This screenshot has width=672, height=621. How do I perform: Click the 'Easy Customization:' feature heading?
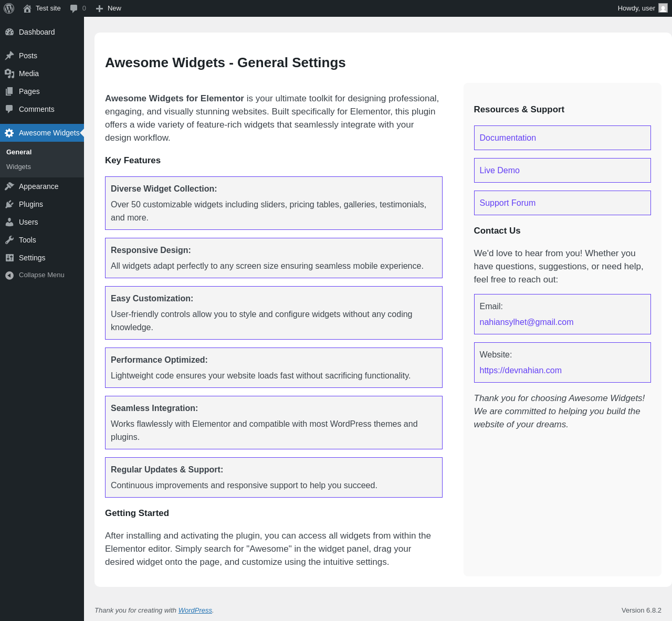click(152, 298)
